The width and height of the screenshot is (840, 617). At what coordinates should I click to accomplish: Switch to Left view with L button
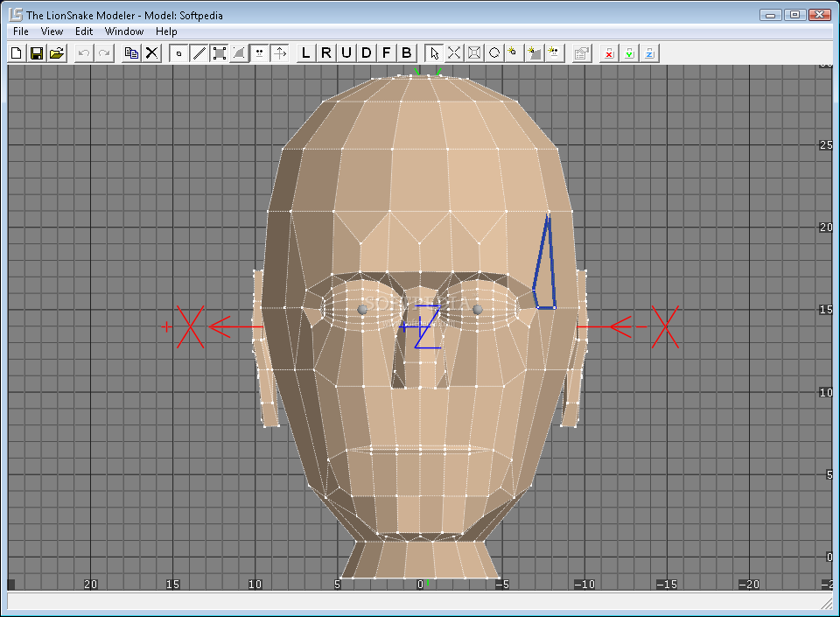[x=306, y=53]
